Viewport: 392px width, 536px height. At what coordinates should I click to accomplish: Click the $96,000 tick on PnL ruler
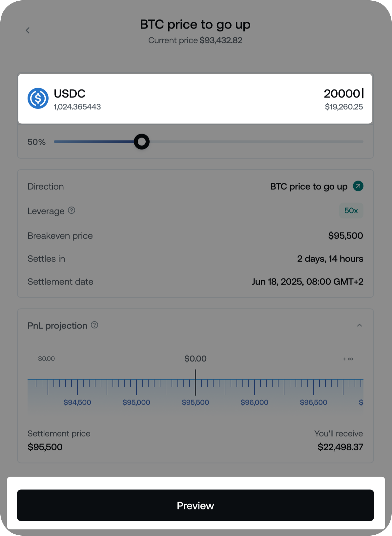(255, 387)
